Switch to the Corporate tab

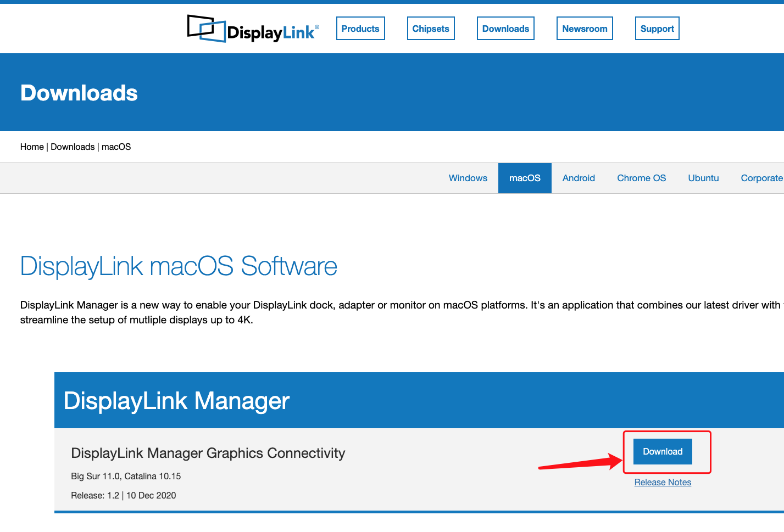[x=761, y=178]
